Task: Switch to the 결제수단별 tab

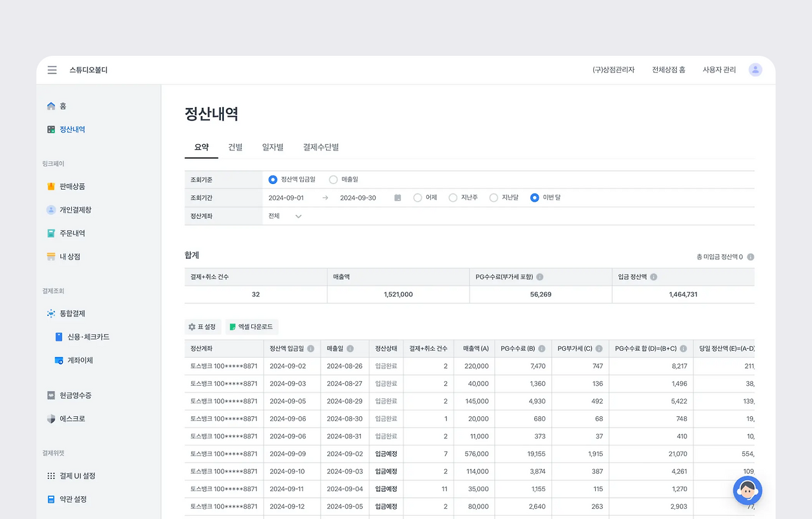Action: (321, 147)
